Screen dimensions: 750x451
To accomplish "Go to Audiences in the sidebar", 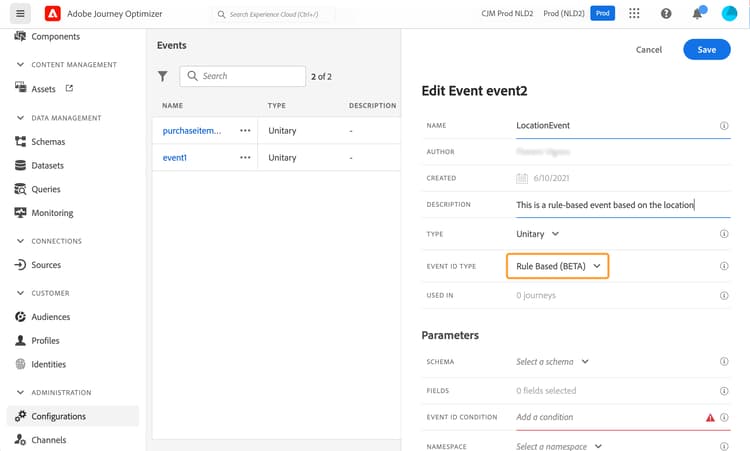I will (x=51, y=317).
